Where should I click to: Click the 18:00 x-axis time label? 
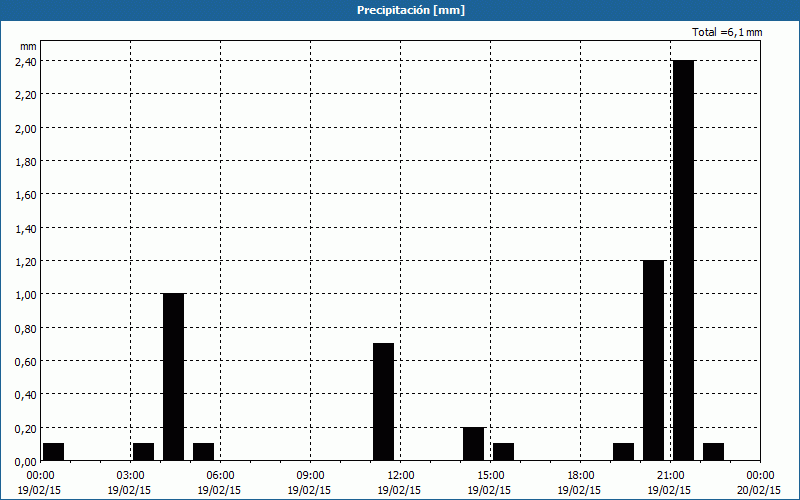[581, 476]
